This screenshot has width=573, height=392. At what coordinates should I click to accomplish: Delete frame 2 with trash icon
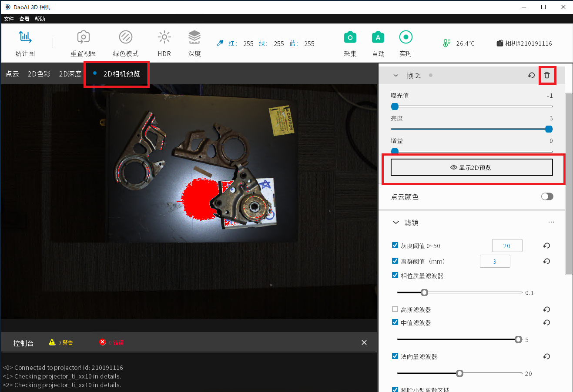pyautogui.click(x=547, y=75)
